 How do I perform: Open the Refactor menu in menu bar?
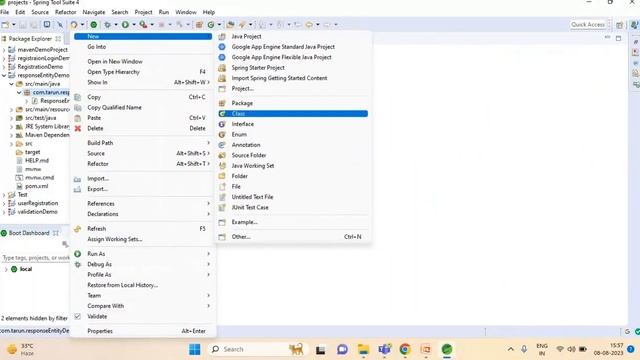coord(66,12)
